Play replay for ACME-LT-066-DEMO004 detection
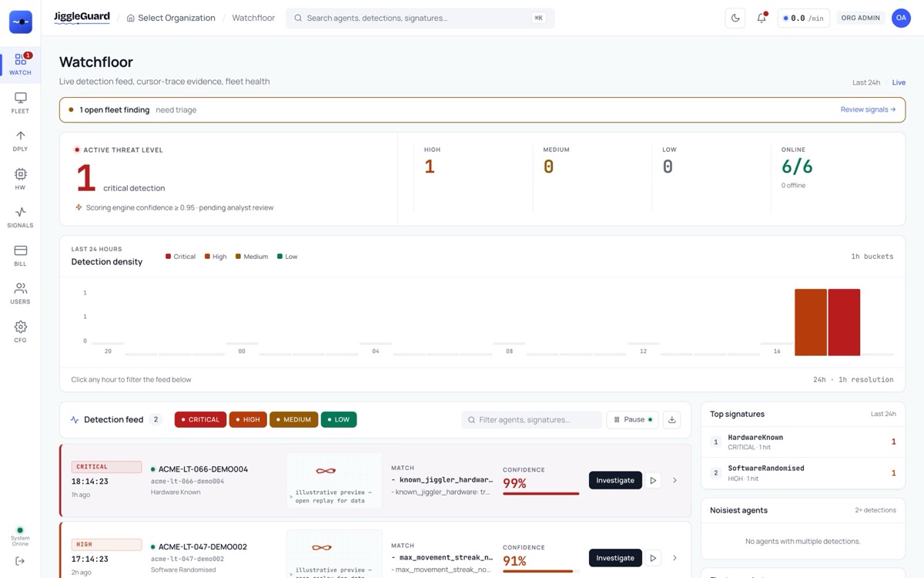Image resolution: width=924 pixels, height=578 pixels. point(653,480)
